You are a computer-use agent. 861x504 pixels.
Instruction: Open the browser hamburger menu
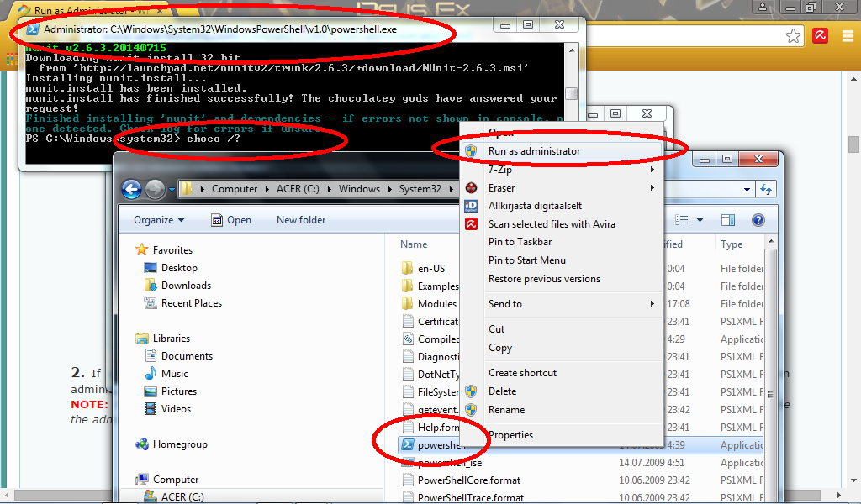coord(848,36)
